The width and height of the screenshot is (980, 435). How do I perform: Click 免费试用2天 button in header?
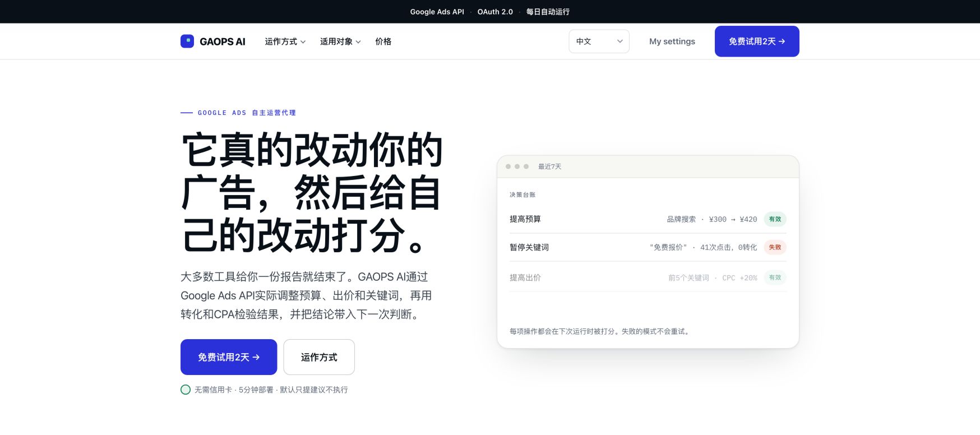tap(757, 41)
